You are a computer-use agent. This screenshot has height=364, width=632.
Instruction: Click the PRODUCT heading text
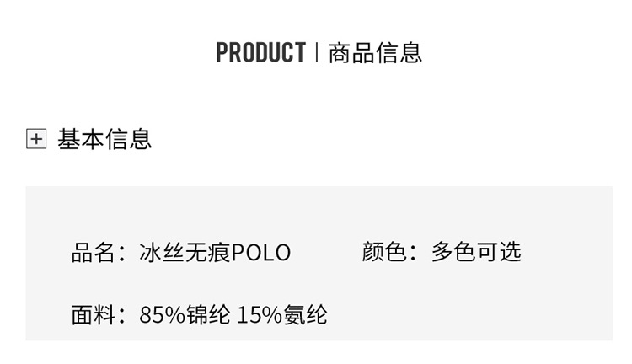[260, 53]
